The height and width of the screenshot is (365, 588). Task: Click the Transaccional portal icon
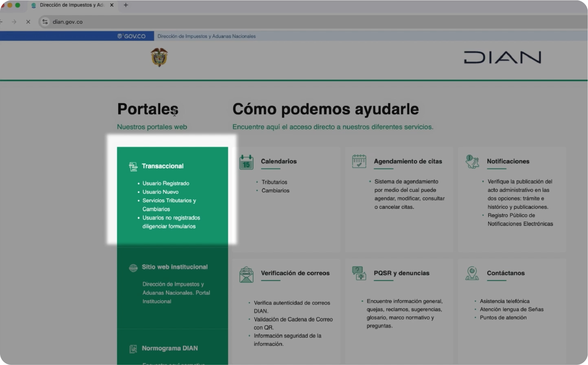[133, 167]
